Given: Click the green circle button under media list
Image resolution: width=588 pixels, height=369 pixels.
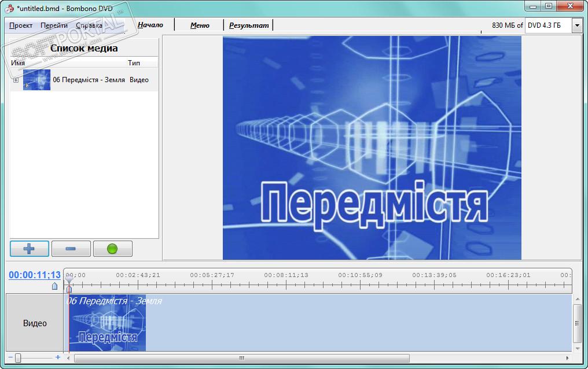Looking at the screenshot, I should [112, 249].
